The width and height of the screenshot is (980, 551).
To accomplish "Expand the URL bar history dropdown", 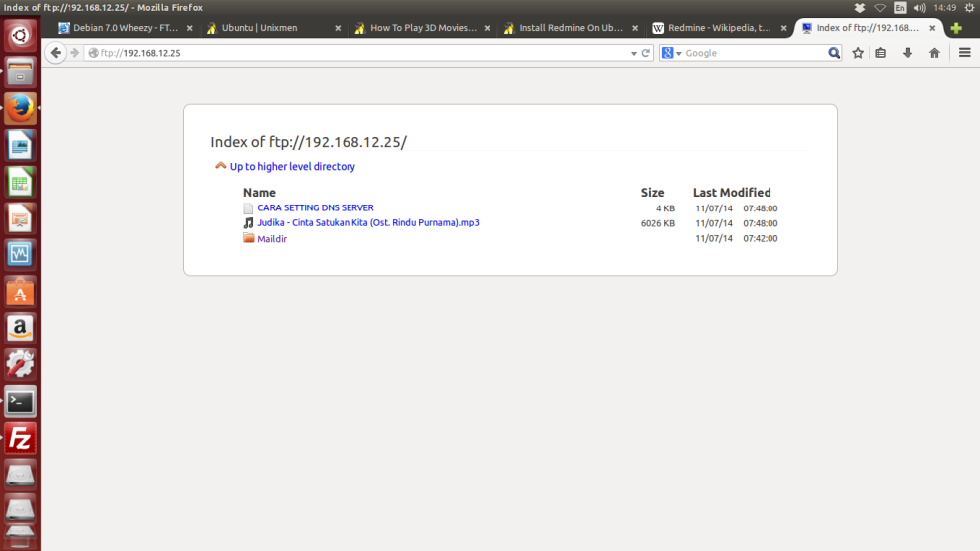I will click(634, 53).
